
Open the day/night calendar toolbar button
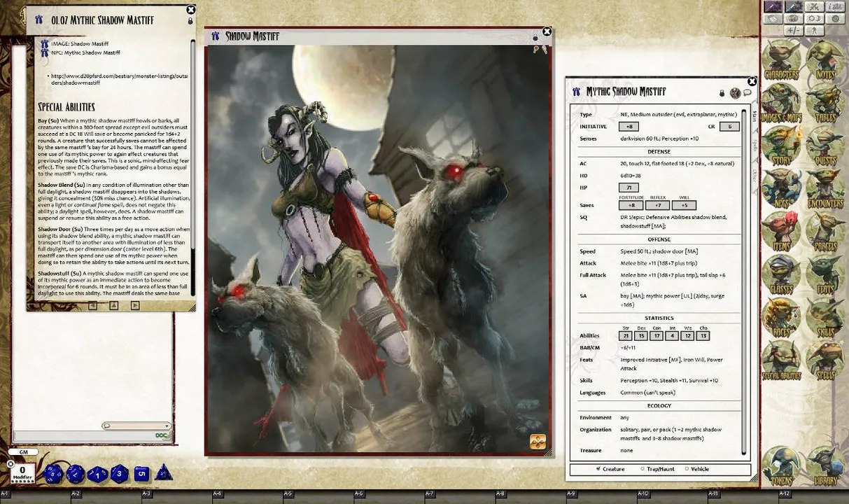(815, 19)
